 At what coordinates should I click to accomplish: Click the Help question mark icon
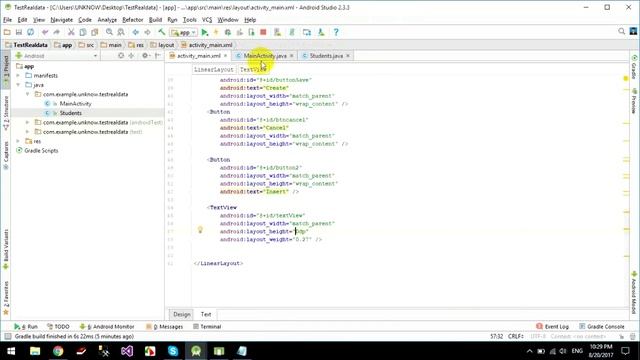tap(336, 32)
